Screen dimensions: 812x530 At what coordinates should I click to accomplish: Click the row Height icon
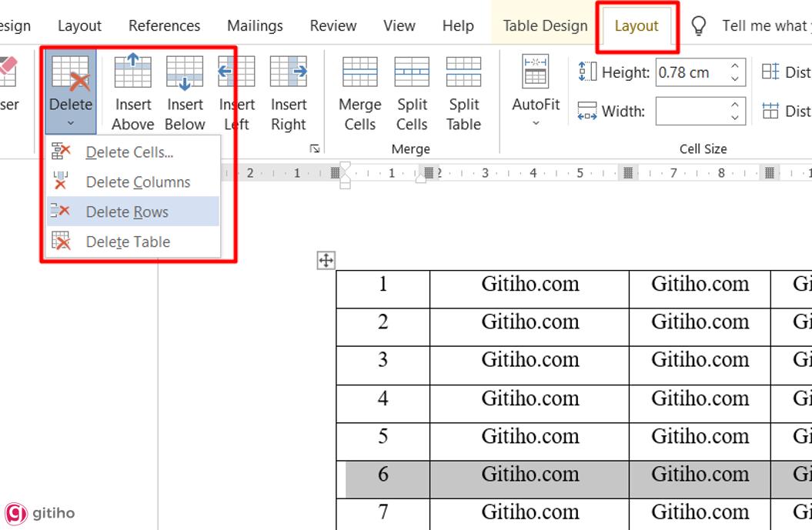[587, 72]
